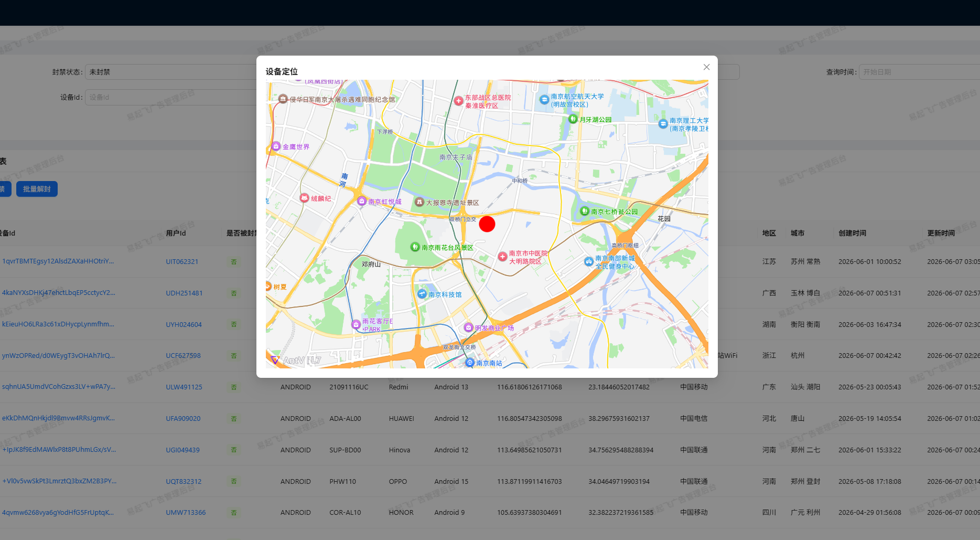Click the 21091116UC model cell
The width and height of the screenshot is (980, 540).
[x=349, y=387]
